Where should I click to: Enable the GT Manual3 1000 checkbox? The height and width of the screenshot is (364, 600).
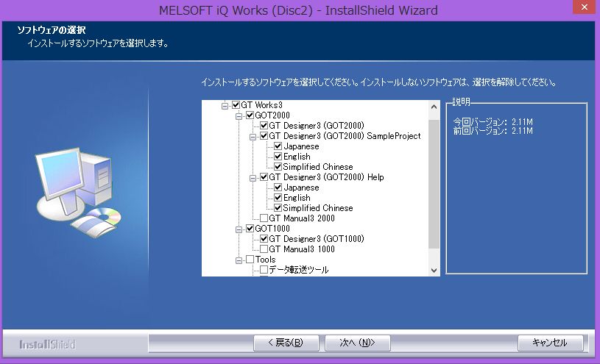[264, 249]
